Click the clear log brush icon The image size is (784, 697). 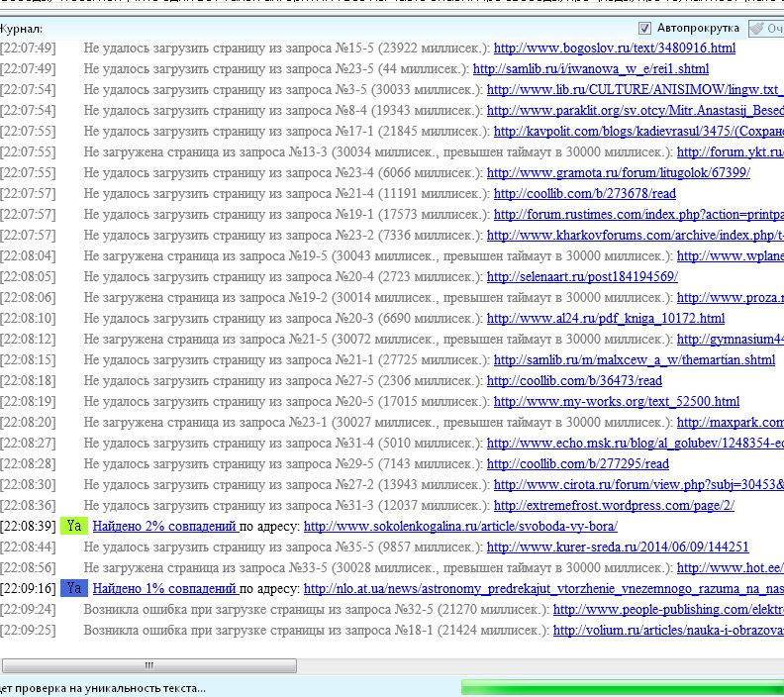(760, 29)
